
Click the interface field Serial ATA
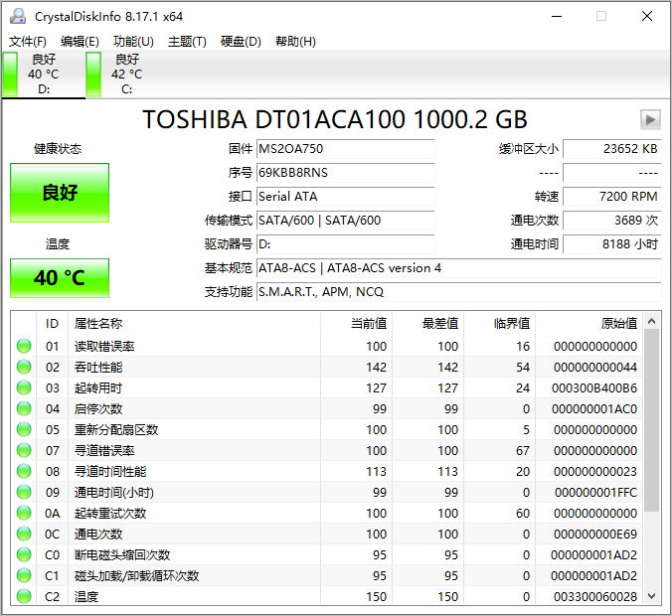point(345,197)
